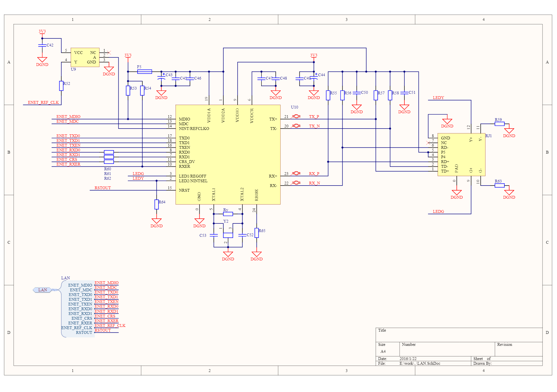Click the R65 resistor below RBISE pin
Viewport: 557px width, 392px height.
click(256, 233)
